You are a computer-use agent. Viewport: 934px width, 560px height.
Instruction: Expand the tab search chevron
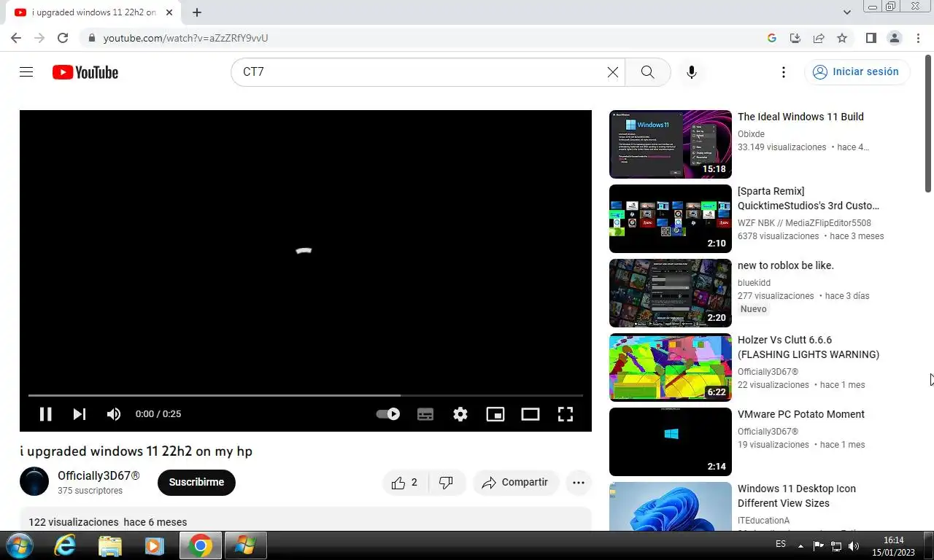click(847, 12)
